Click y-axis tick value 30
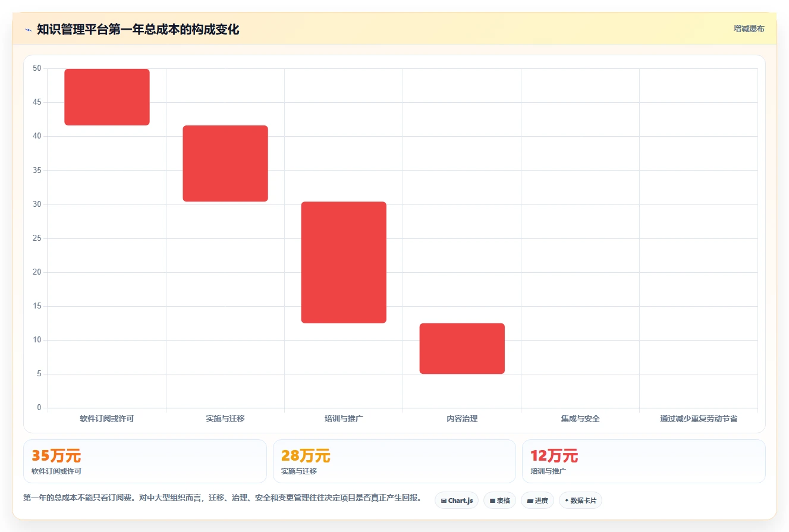This screenshot has height=532, width=789. coord(37,204)
